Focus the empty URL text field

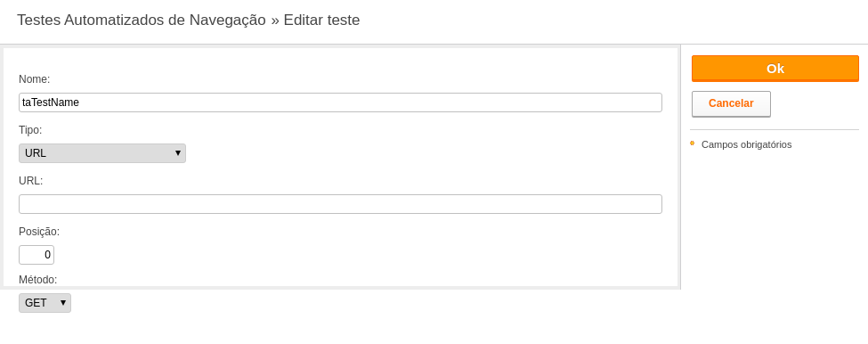pyautogui.click(x=340, y=204)
